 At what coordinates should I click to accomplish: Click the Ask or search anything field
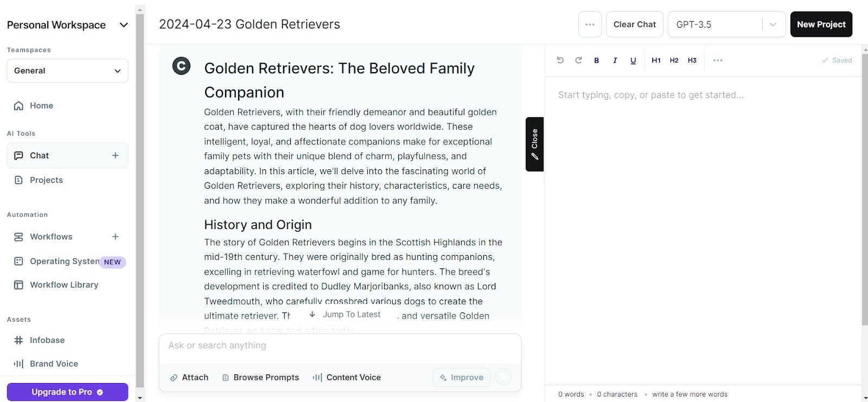[x=340, y=346]
